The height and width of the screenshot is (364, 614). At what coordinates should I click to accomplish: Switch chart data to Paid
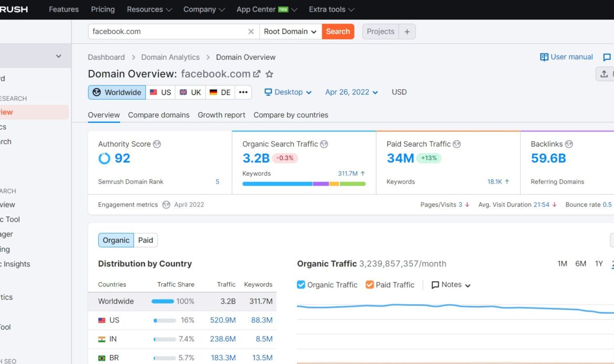pos(146,240)
